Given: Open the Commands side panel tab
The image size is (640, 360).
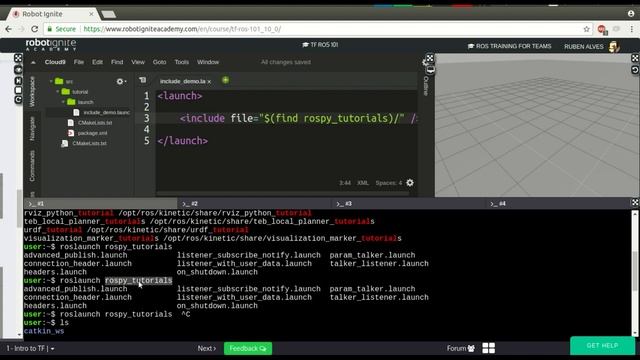Looking at the screenshot, I should pos(32,166).
